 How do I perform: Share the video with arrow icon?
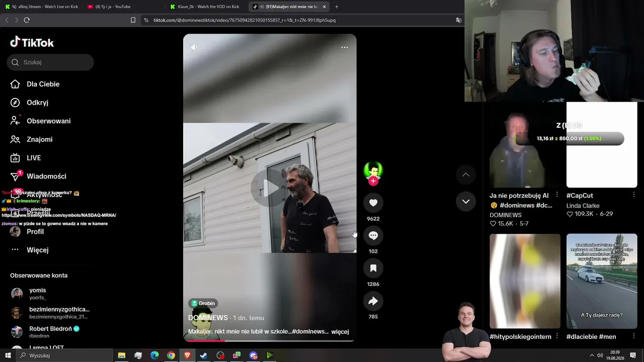[373, 301]
